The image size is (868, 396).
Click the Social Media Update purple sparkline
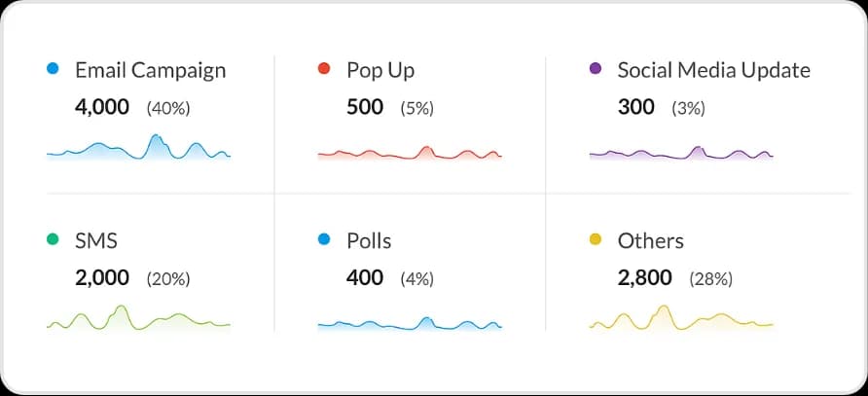tap(681, 153)
